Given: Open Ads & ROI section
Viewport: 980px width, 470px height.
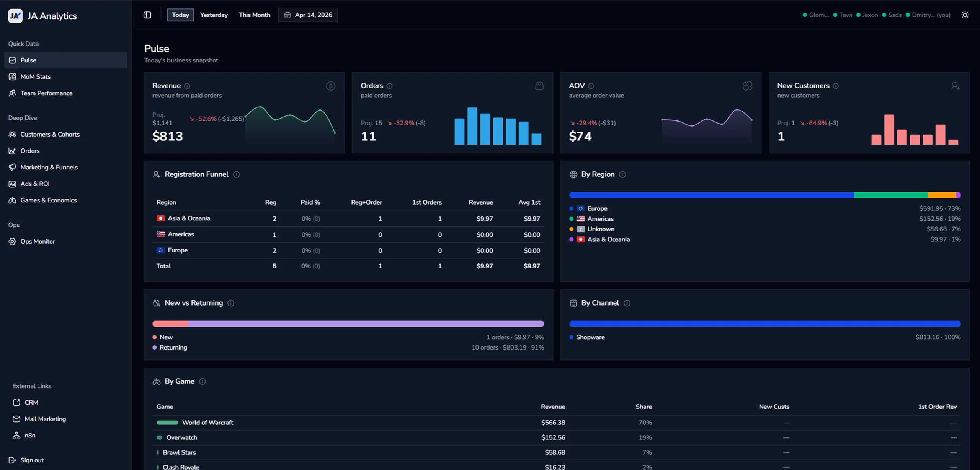Looking at the screenshot, I should pos(35,184).
